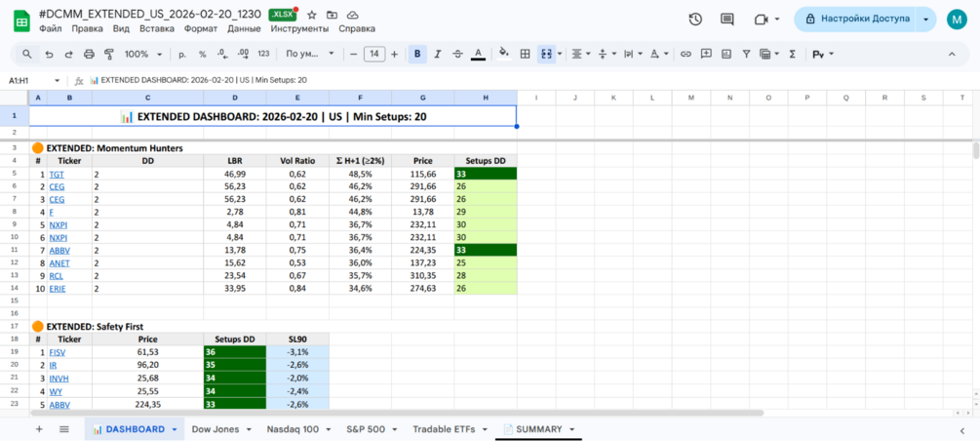This screenshot has width=980, height=441.
Task: Open the zoom 100% dropdown
Action: (x=143, y=55)
